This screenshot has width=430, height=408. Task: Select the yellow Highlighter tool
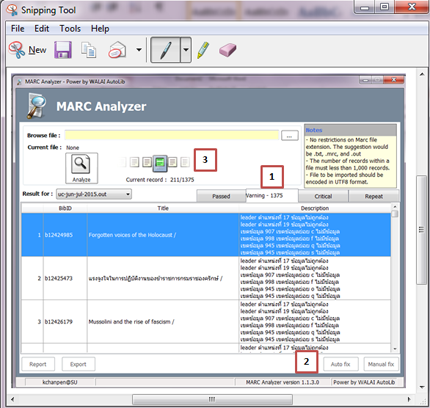203,50
